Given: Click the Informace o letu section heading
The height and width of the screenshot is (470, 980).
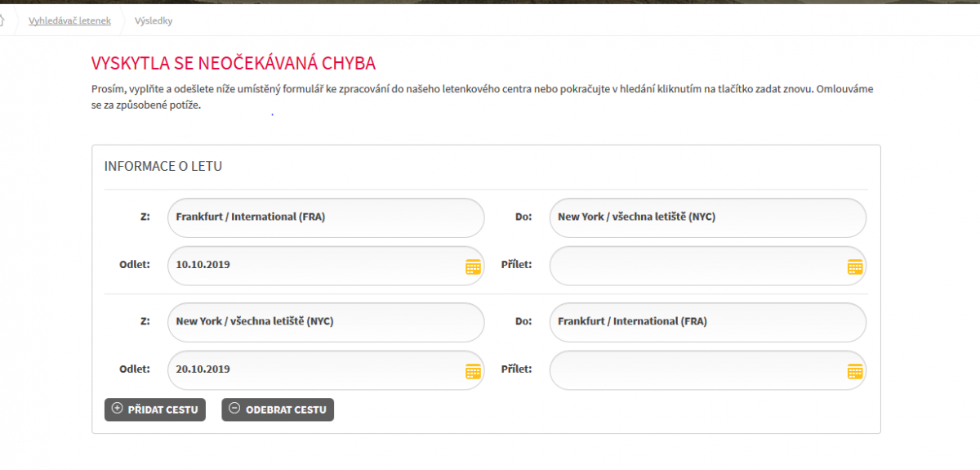Looking at the screenshot, I should [x=163, y=166].
